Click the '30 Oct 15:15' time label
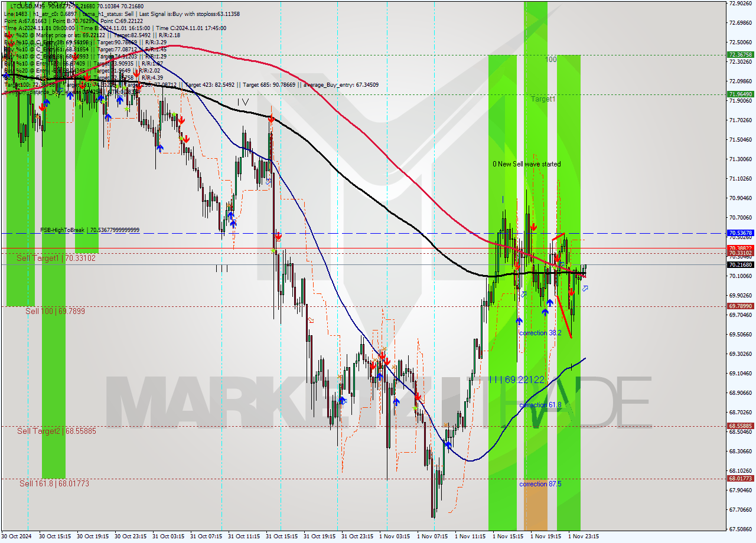The image size is (756, 543). (x=54, y=537)
